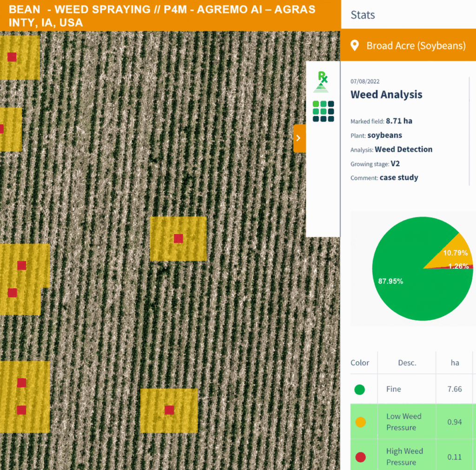Viewport: 476px width, 470px height.
Task: Click the Desc. column header
Action: pos(407,363)
